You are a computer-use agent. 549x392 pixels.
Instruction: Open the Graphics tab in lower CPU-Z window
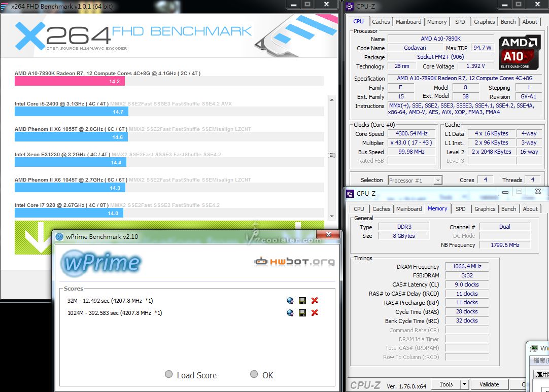click(x=485, y=209)
